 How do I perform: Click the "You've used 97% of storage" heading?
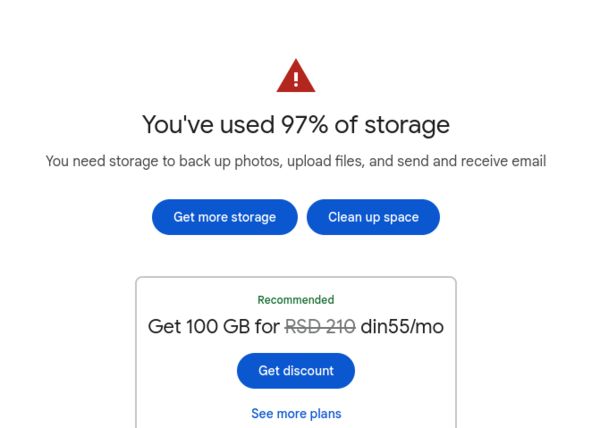pos(296,125)
